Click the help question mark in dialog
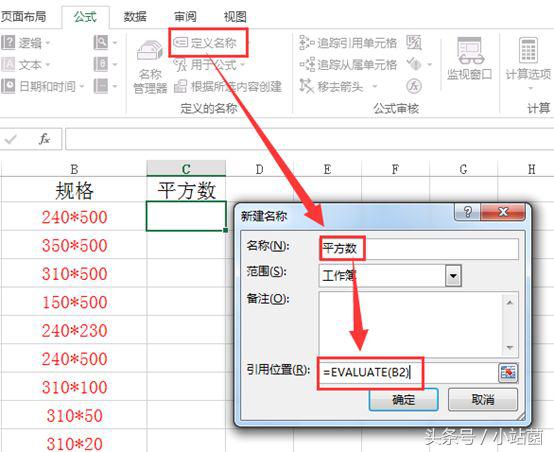The height and width of the screenshot is (452, 554). (x=467, y=212)
